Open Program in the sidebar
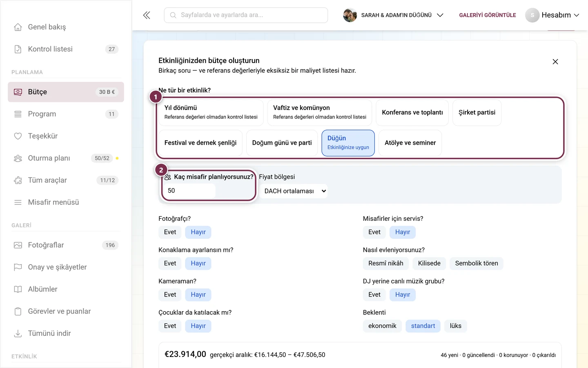588x368 pixels. [x=66, y=114]
